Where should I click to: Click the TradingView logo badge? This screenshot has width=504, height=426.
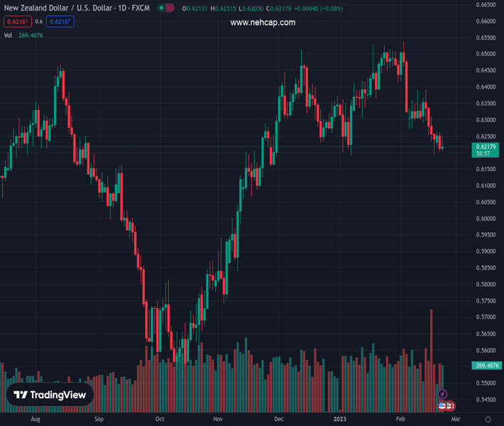click(50, 395)
